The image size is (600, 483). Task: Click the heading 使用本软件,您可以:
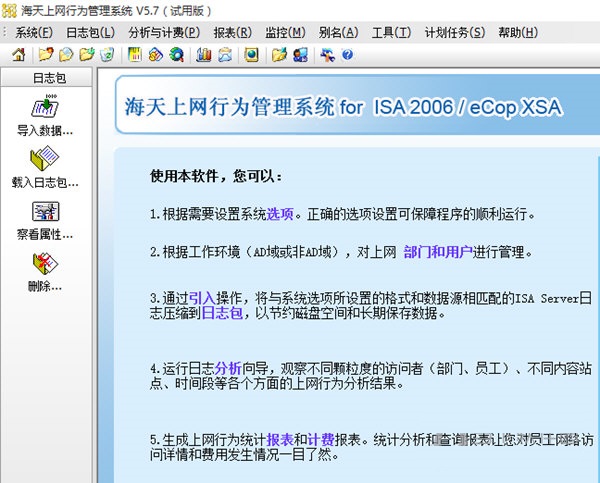216,176
